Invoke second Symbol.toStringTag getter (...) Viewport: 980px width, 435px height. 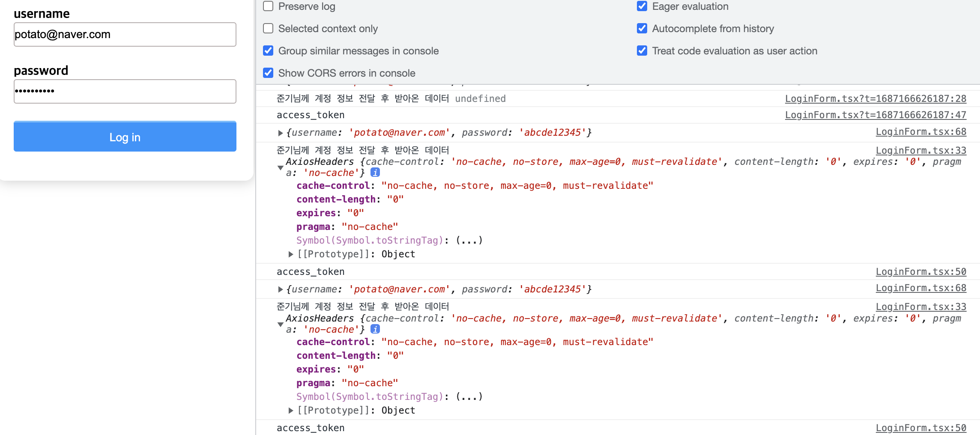(x=469, y=396)
